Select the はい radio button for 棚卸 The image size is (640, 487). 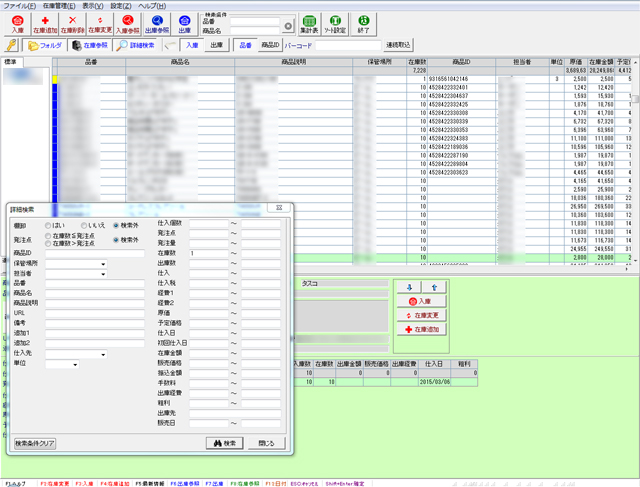[x=49, y=225]
